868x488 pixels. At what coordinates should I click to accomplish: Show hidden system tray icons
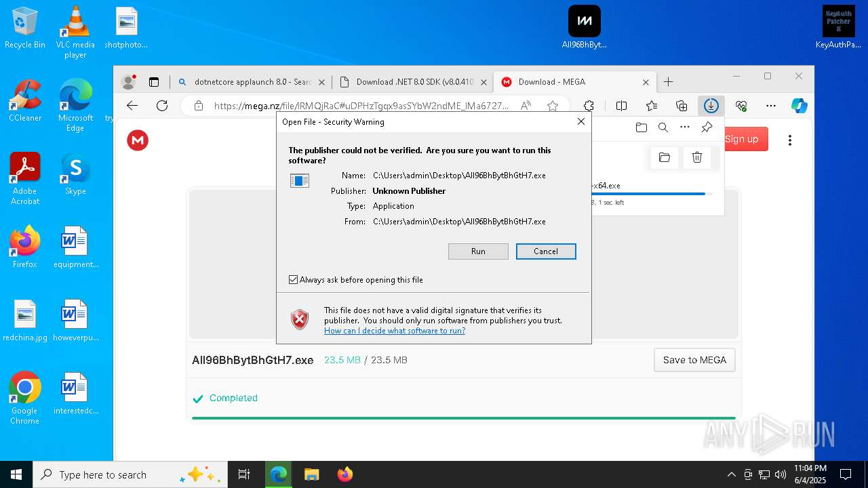(x=731, y=474)
